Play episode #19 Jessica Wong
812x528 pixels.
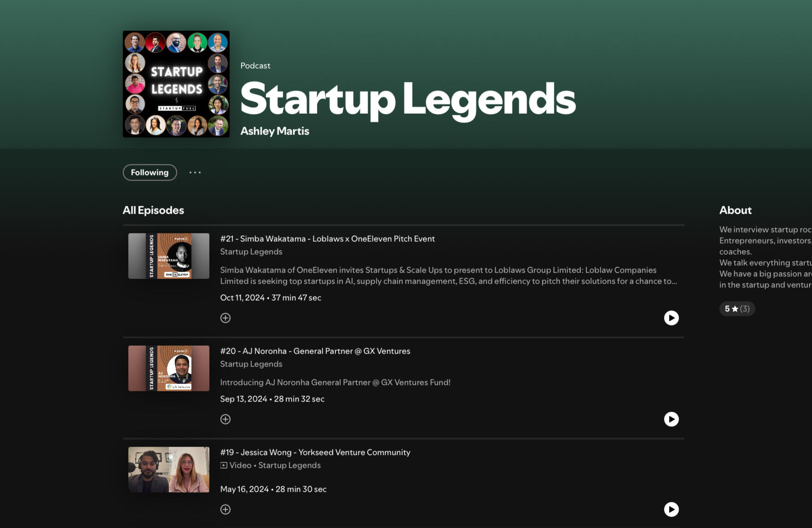point(671,509)
